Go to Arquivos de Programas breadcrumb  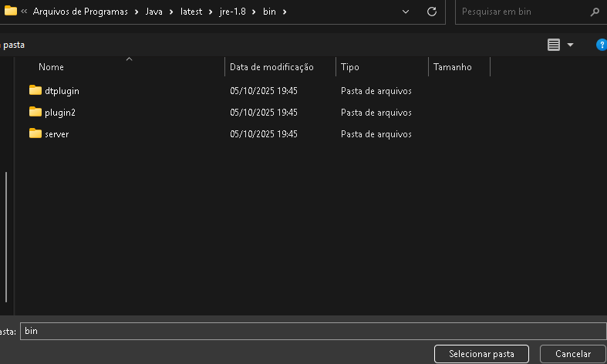(x=80, y=12)
